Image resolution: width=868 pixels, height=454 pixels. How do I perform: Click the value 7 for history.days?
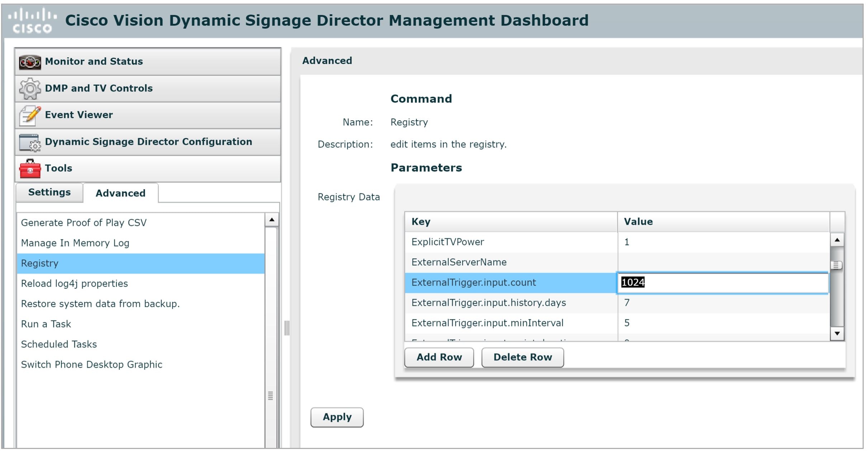tap(724, 303)
